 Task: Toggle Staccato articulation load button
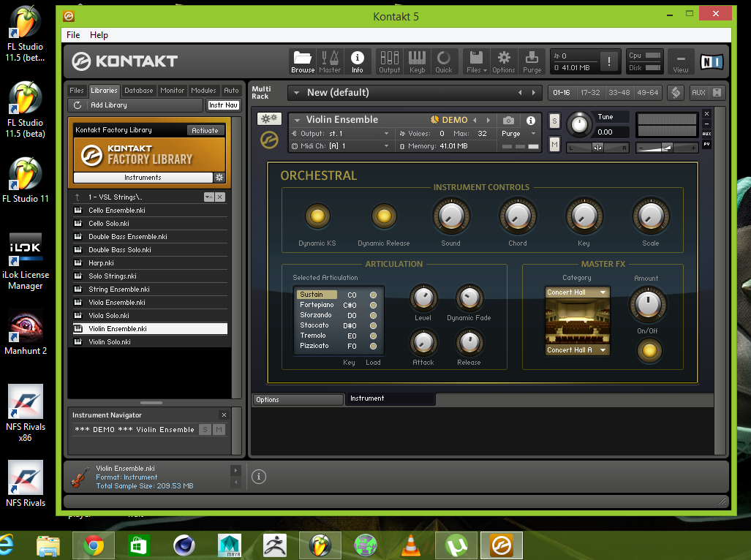pos(373,325)
